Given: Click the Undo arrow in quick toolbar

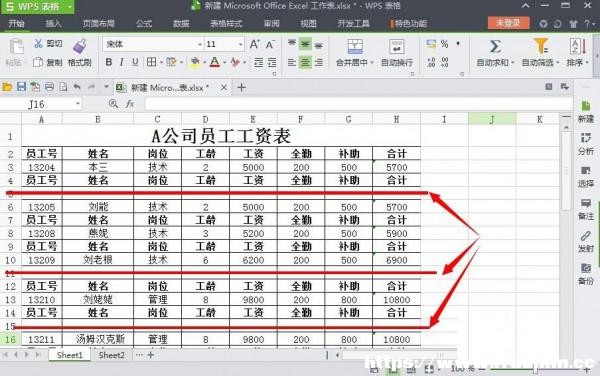Looking at the screenshot, I should click(77, 87).
